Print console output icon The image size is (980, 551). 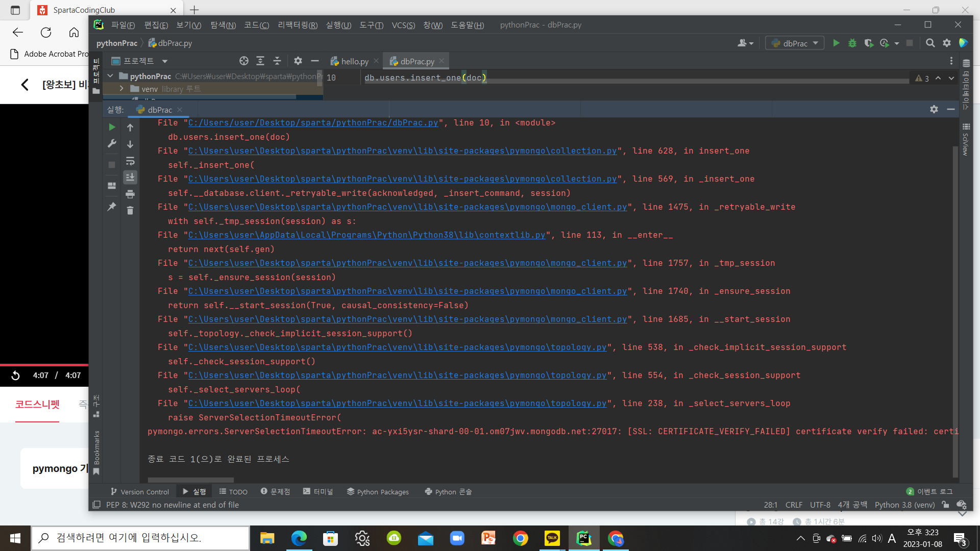(x=130, y=194)
